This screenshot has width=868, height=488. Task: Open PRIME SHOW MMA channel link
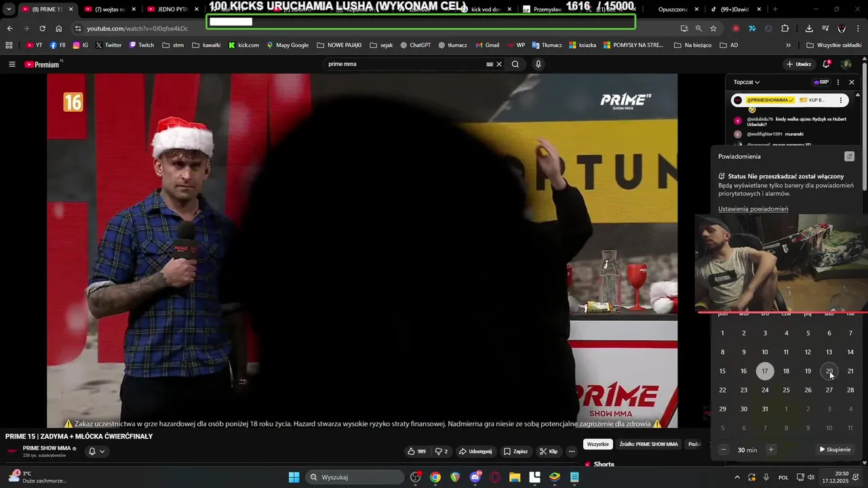pos(47,449)
